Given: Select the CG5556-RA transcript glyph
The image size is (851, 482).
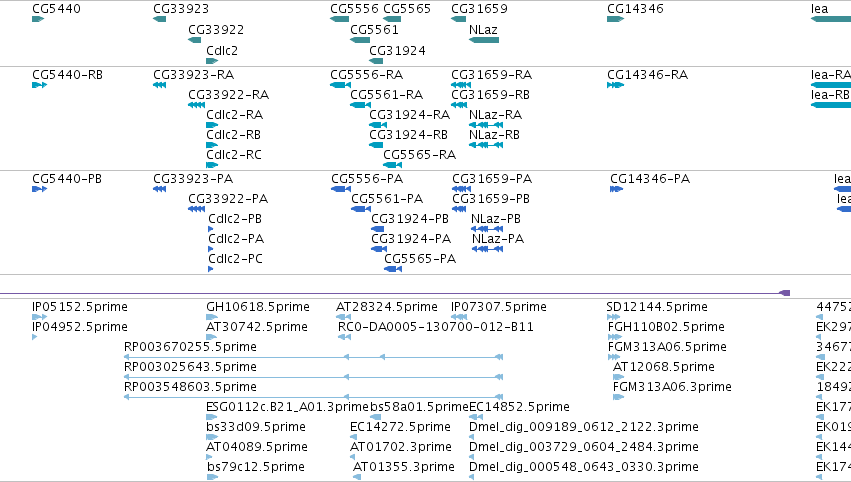Looking at the screenshot, I should (340, 85).
